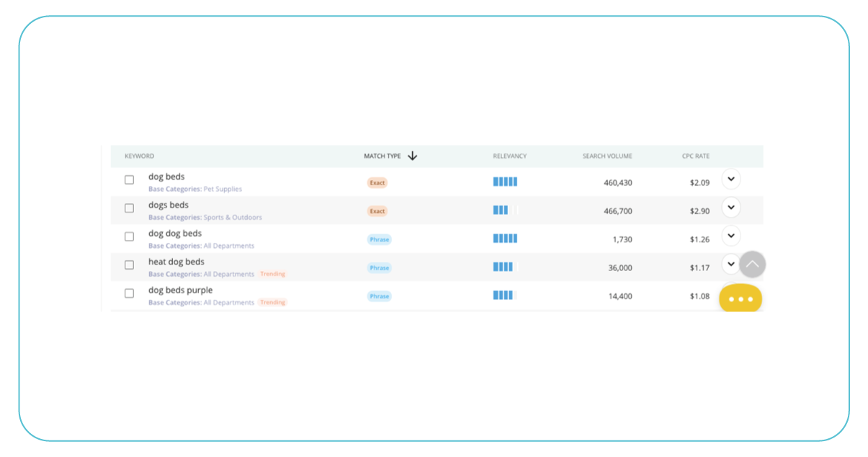Select the keyword 'heat dog beds'
The image size is (868, 457).
(x=176, y=262)
